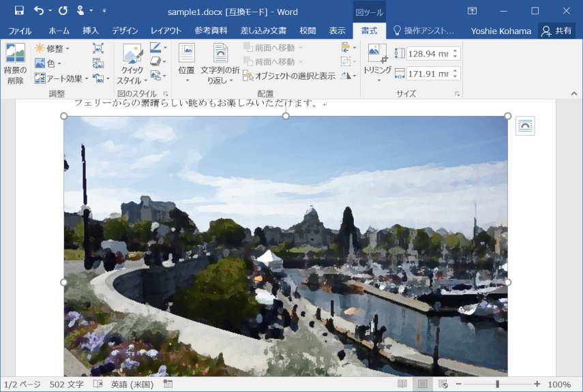Open the 位置 position menu
The height and width of the screenshot is (392, 583).
186,63
